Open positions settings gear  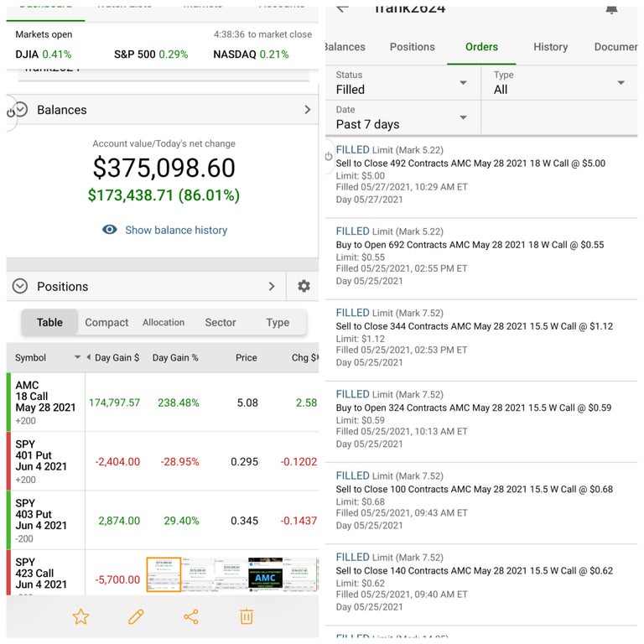point(304,286)
